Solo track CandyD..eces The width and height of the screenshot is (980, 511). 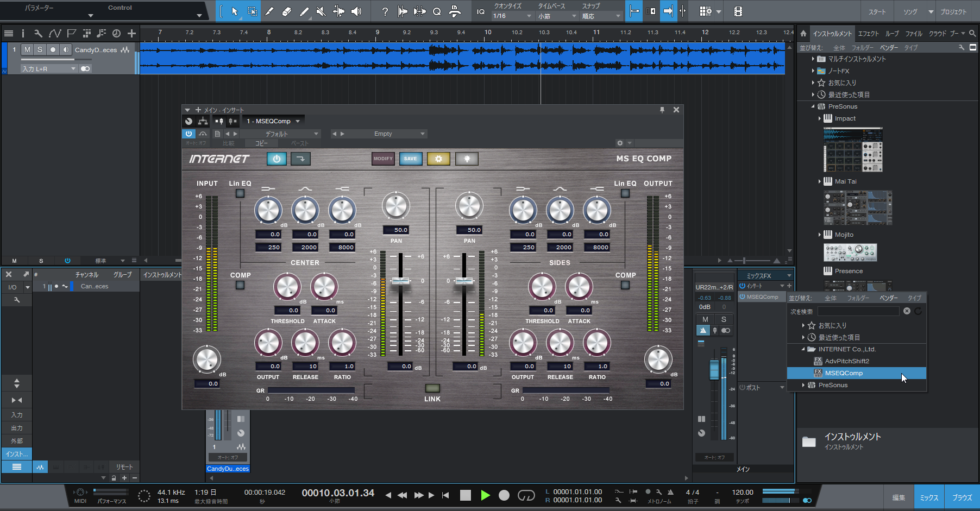coord(40,50)
